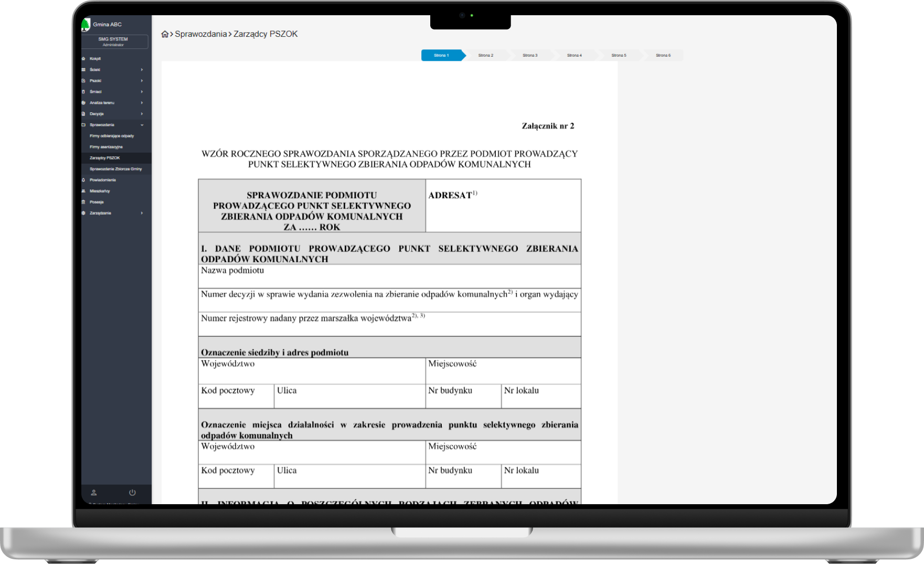The image size is (924, 564).
Task: Select Sprawozdanie Zbiorcze Gminy menu item
Action: (x=115, y=169)
